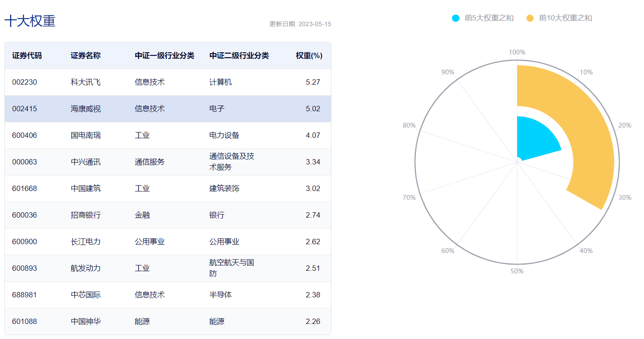The width and height of the screenshot is (644, 339).
Task: Click the 中国神华 security name
Action: [86, 321]
